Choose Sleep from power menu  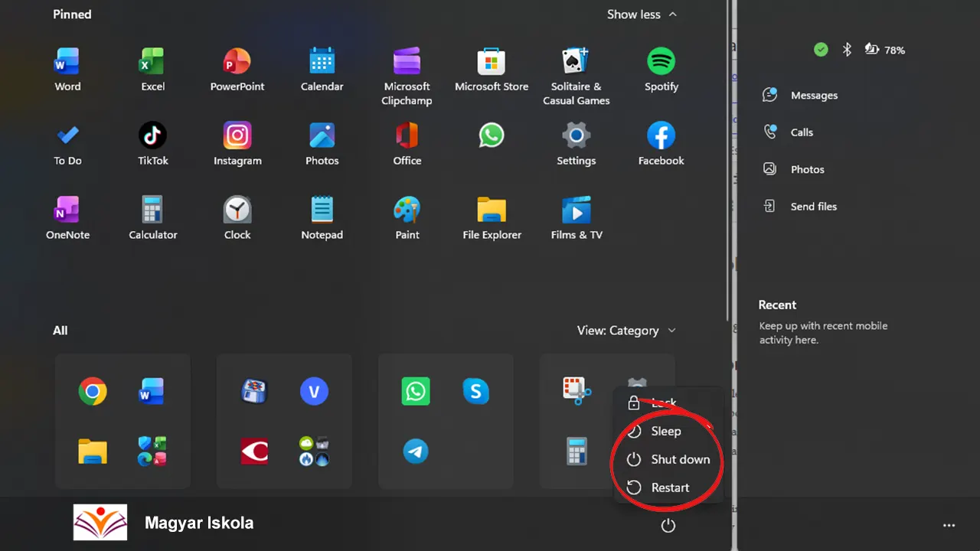pos(666,431)
